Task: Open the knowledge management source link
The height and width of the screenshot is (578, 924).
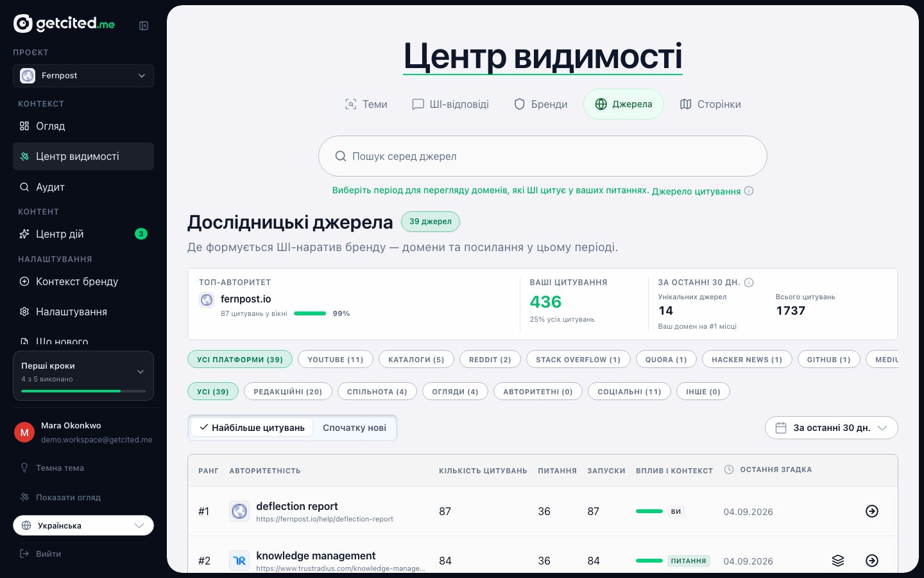Action: click(340, 568)
